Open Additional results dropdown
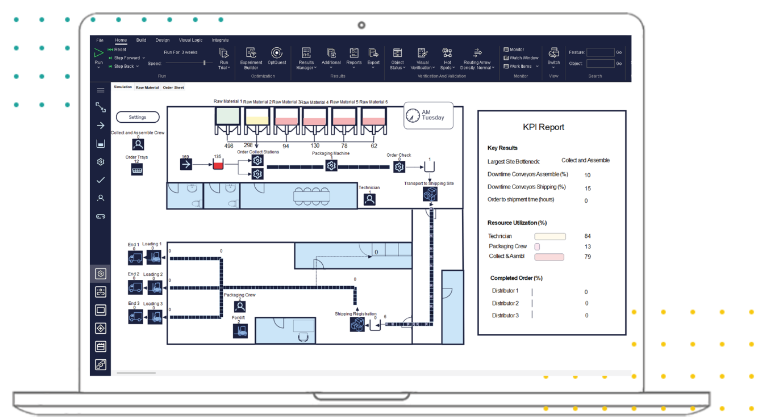This screenshot has width=777, height=418. [331, 57]
